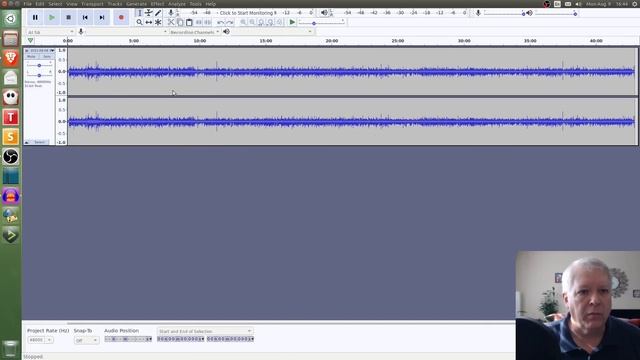Select the Draw (pencil) tool
Screen dimensions: 640x360
158,13
